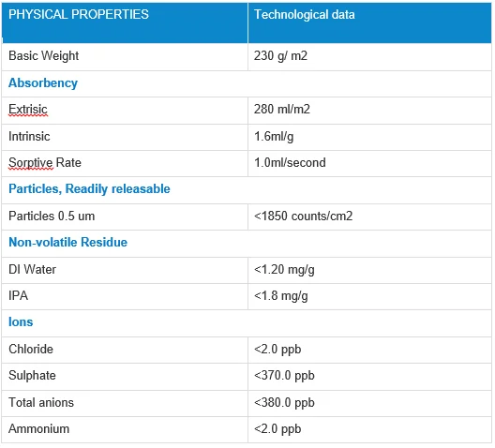Click the PHYSICAL PROPERTIES header cell

125,22
